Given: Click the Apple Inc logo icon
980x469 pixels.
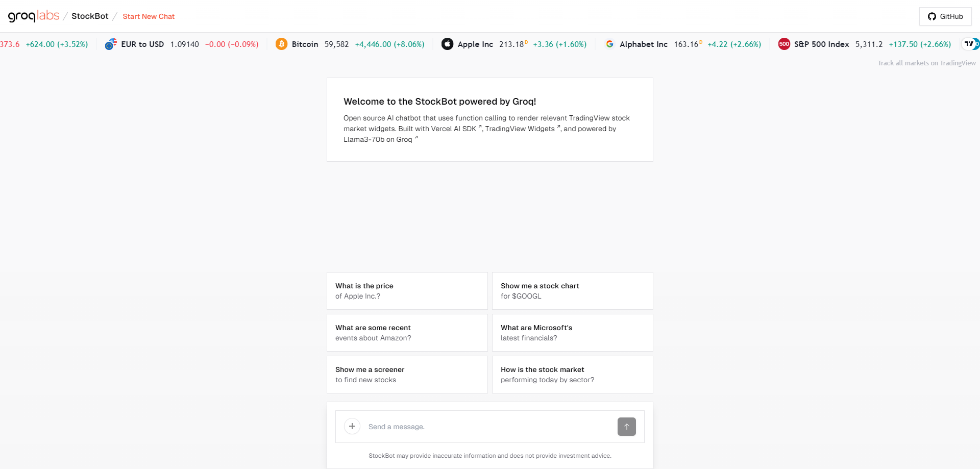Looking at the screenshot, I should [x=447, y=44].
